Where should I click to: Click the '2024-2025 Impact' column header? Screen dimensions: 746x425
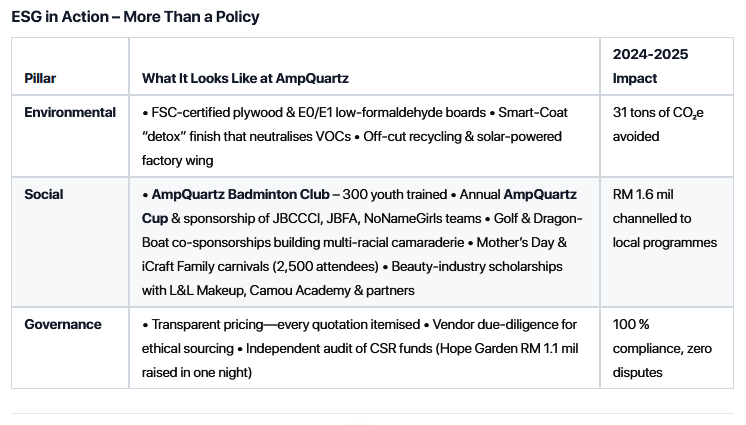click(x=650, y=66)
